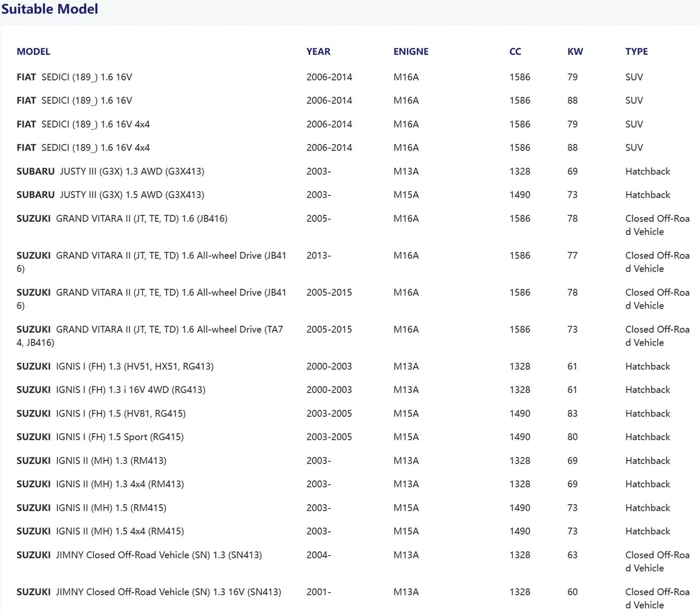The height and width of the screenshot is (613, 700).
Task: Click CC 1328 in IGNIS II 1.3 (RM413) row
Action: [x=520, y=461]
